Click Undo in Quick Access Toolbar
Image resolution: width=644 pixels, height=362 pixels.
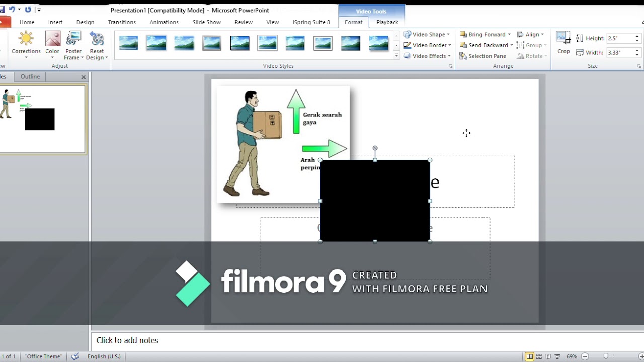pos(12,9)
